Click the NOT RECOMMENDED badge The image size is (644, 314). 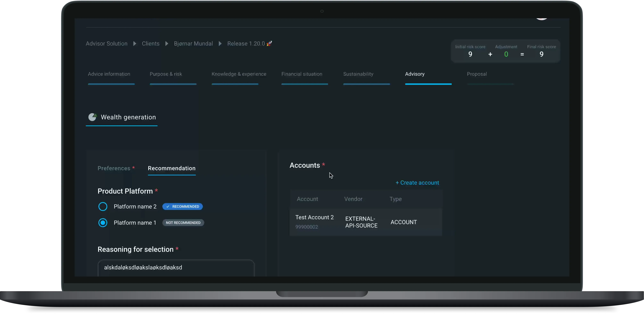183,223
